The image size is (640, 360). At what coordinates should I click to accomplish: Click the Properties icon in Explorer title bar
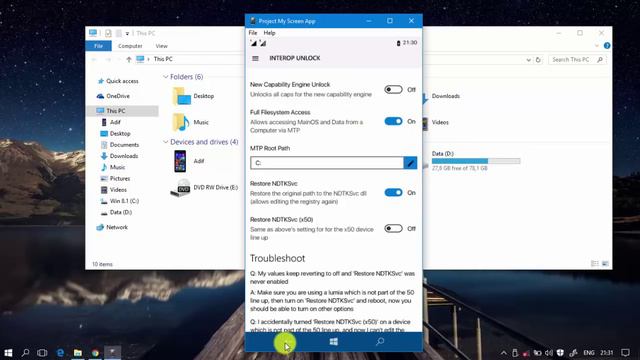[x=108, y=33]
